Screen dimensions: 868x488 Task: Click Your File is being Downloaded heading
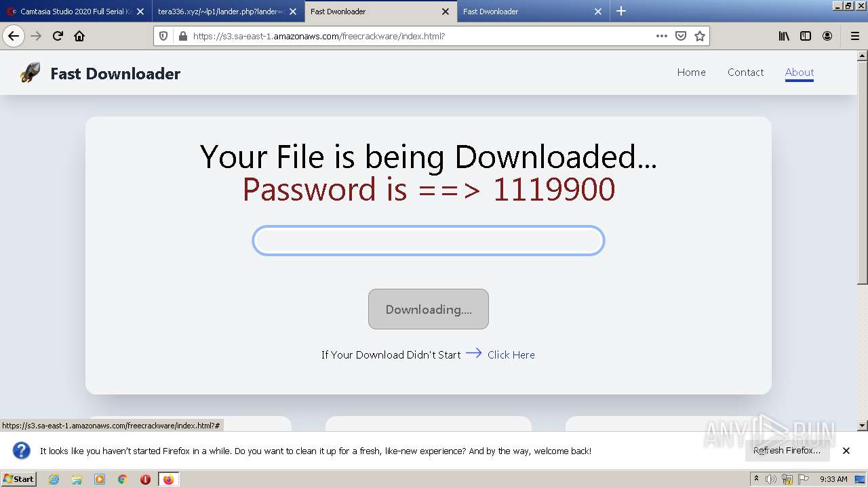(429, 157)
